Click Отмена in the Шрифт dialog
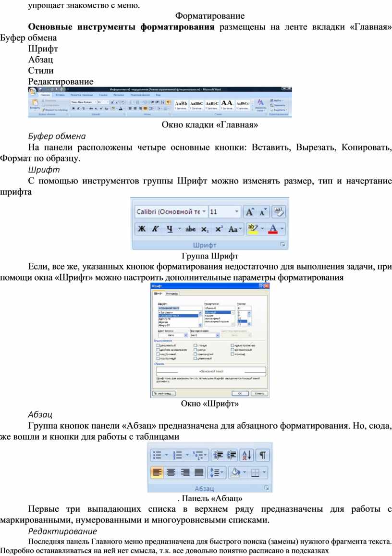392x556 pixels. [258, 393]
